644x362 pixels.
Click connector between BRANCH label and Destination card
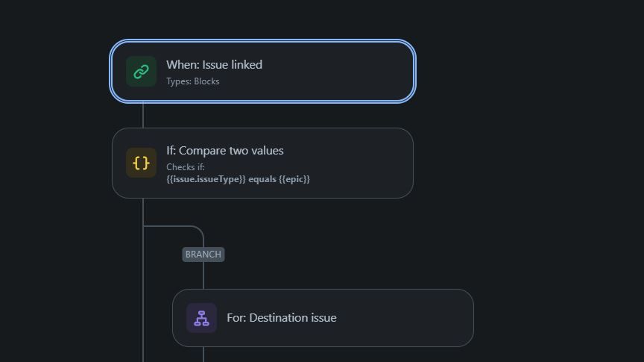click(203, 275)
